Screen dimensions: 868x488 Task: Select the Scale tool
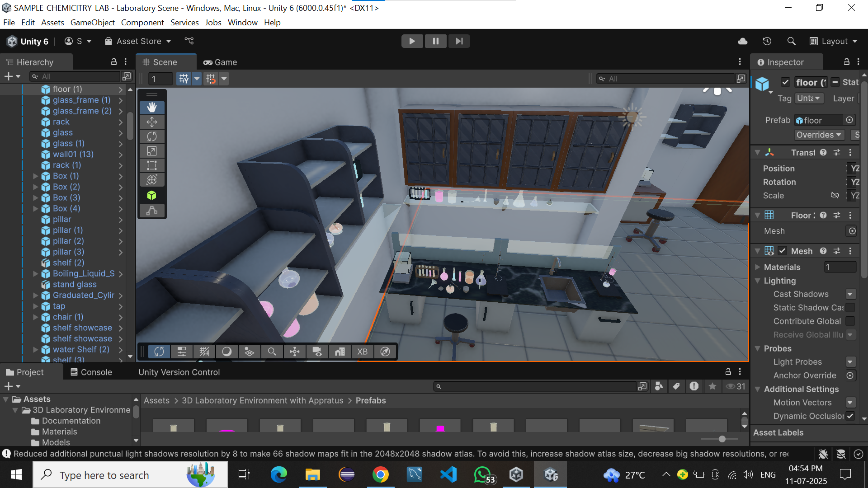pos(152,151)
